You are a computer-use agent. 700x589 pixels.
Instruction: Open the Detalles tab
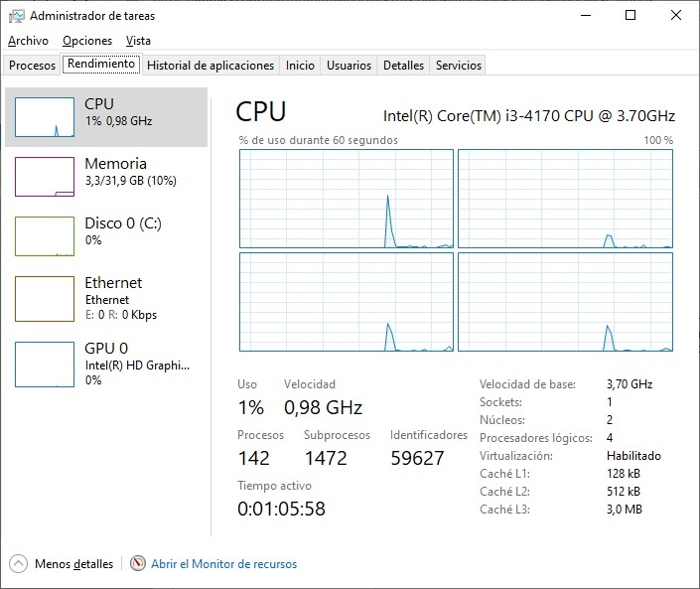[x=403, y=66]
